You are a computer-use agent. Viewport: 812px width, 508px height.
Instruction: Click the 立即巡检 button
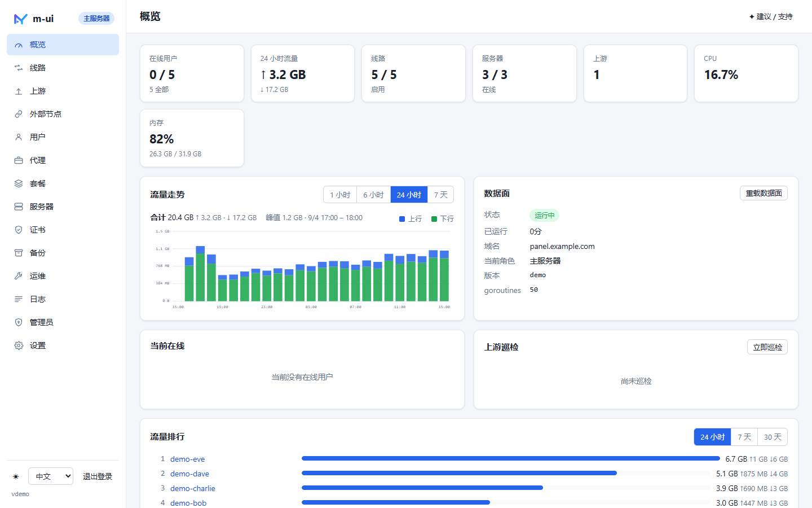coord(767,347)
